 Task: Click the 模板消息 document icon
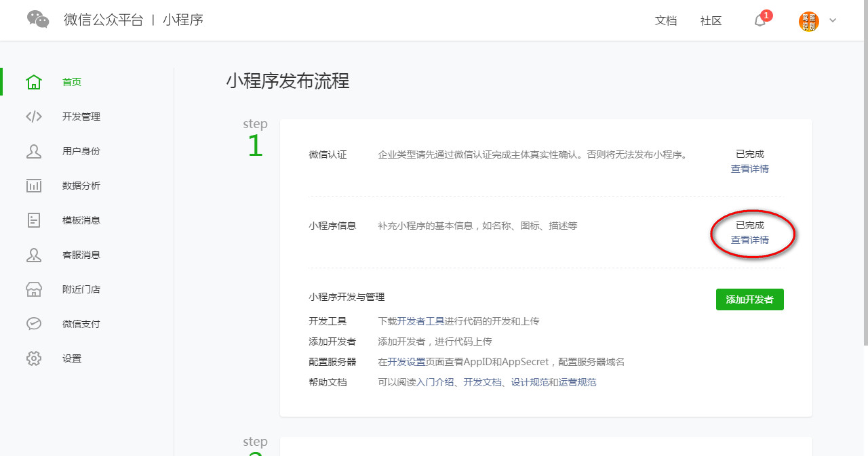click(x=34, y=220)
